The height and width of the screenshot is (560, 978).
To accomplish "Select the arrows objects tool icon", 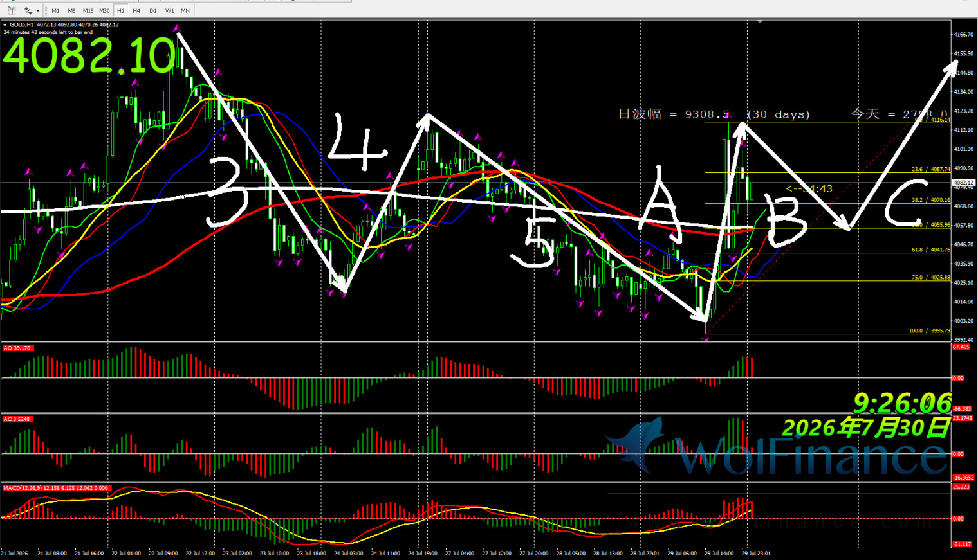I will coord(28,10).
